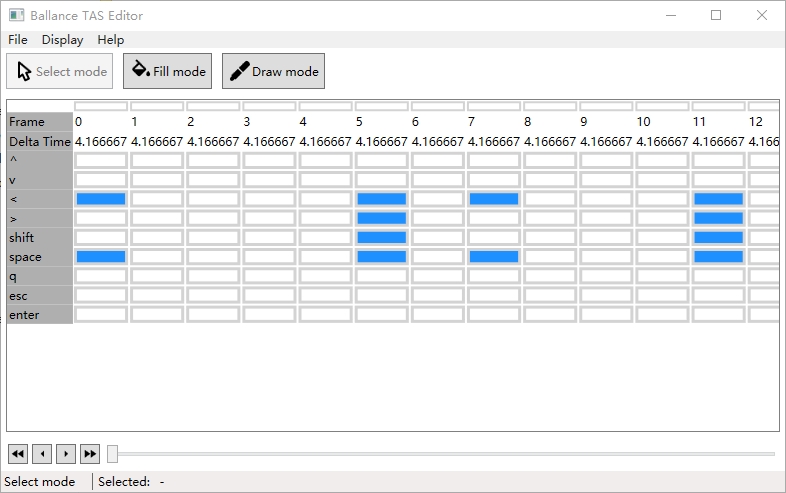Jump back with the fast rewind button

pyautogui.click(x=18, y=454)
